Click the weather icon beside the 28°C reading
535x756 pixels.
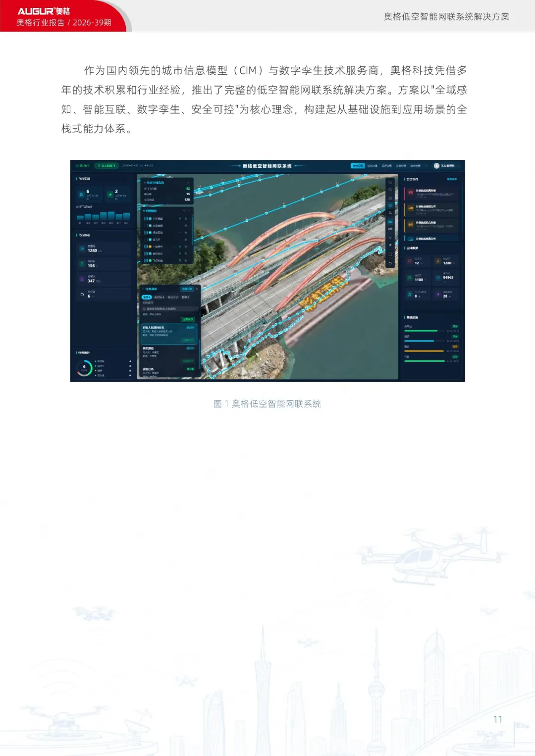click(x=77, y=166)
